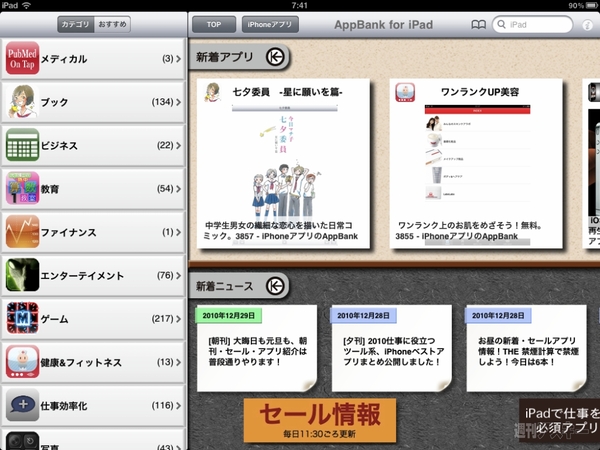Expand ゲーム category chevron
This screenshot has width=600, height=450.
[x=178, y=319]
